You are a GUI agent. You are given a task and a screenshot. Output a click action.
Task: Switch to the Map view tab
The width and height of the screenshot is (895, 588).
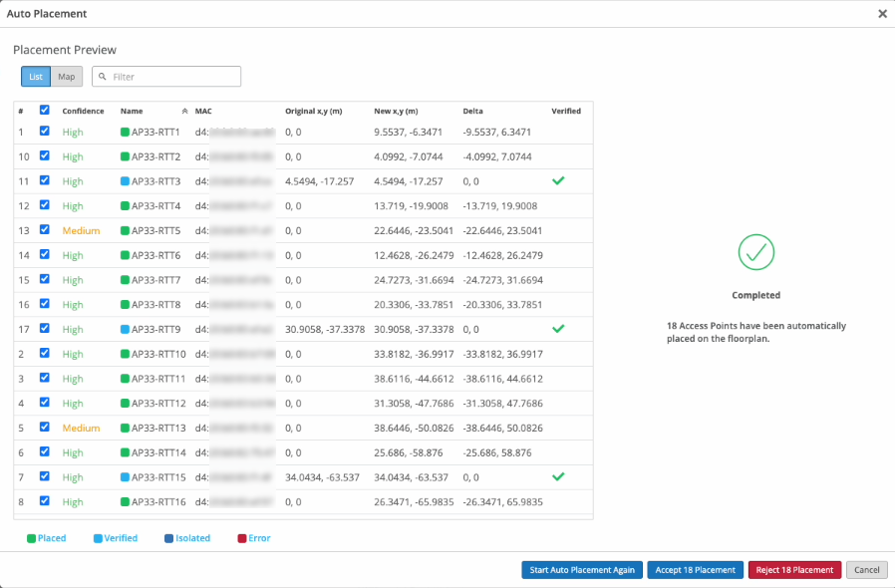pyautogui.click(x=67, y=77)
